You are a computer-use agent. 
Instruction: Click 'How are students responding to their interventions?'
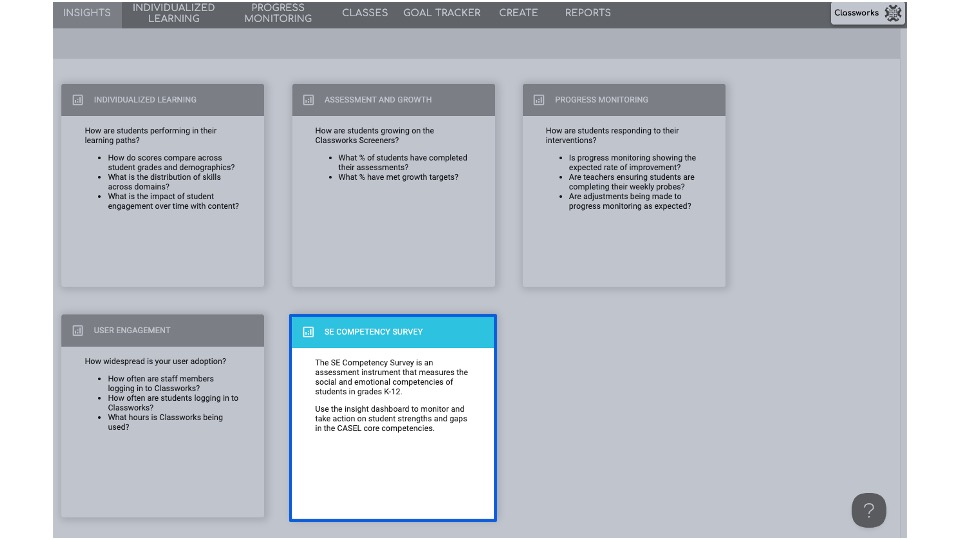coord(612,135)
